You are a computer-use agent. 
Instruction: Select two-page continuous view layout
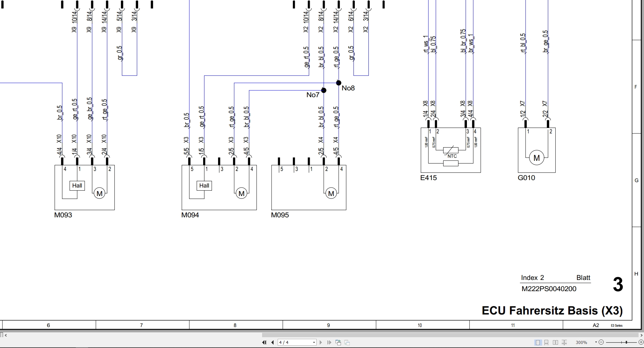(x=564, y=343)
